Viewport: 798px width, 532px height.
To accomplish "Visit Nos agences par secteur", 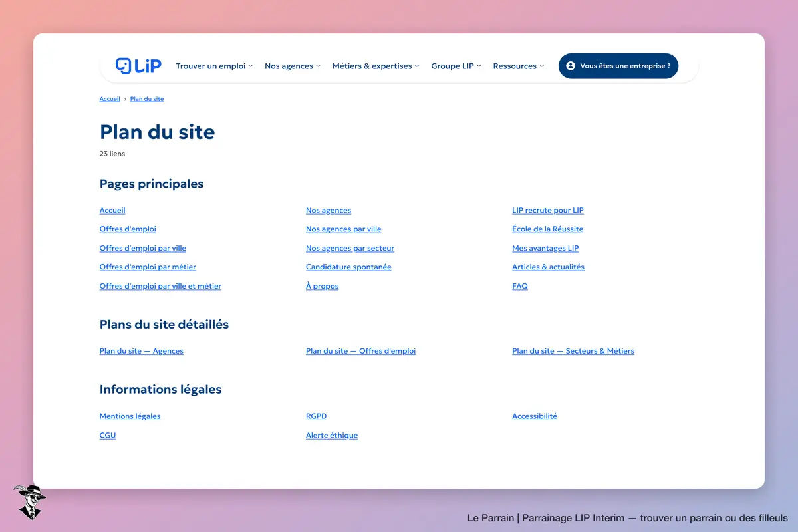I will tap(350, 248).
